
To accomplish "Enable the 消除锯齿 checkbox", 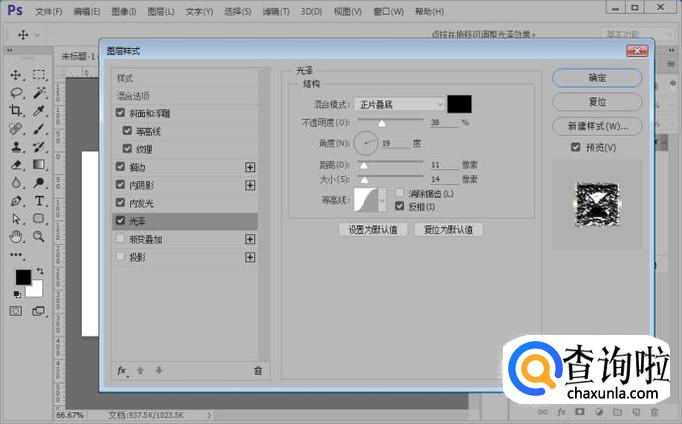I will 400,193.
